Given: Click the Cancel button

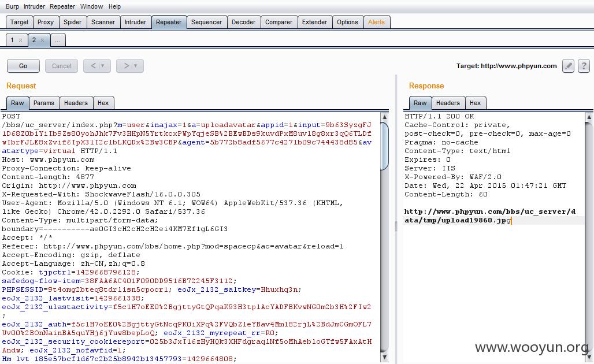Looking at the screenshot, I should point(61,66).
